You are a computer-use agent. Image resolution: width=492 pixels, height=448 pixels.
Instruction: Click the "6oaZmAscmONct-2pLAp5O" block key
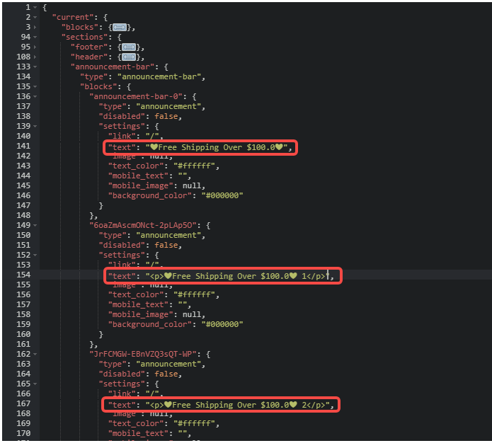click(x=143, y=225)
